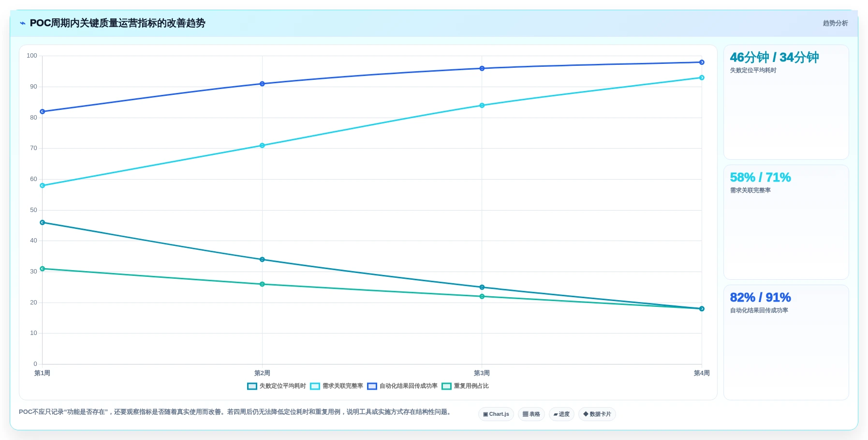The height and width of the screenshot is (440, 868).
Task: Click 需求关联完整率 card caption
Action: [750, 191]
